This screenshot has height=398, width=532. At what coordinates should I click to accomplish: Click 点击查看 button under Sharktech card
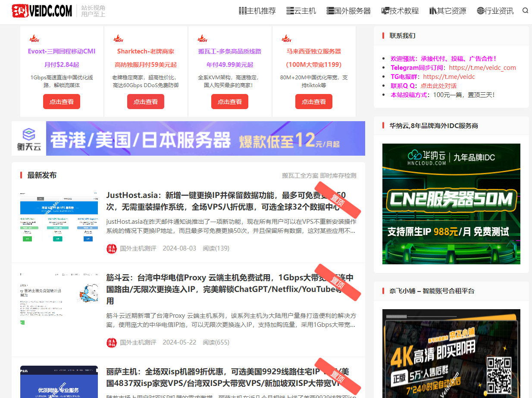(x=146, y=102)
